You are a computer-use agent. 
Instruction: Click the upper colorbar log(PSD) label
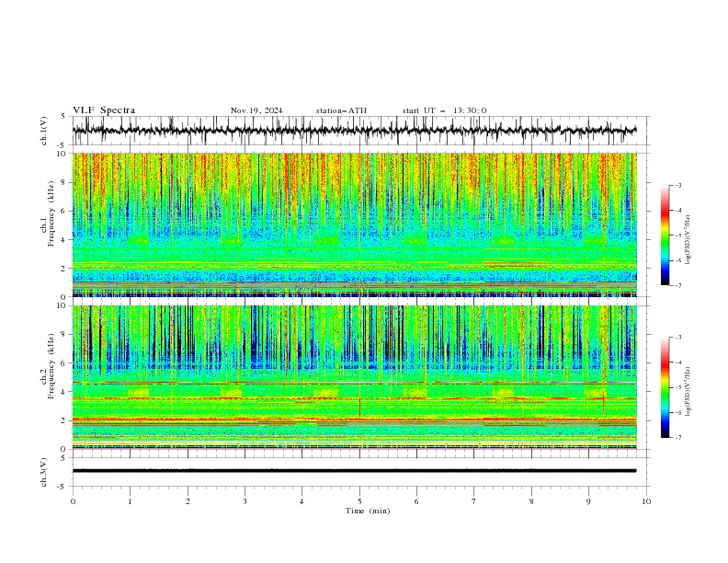[688, 240]
